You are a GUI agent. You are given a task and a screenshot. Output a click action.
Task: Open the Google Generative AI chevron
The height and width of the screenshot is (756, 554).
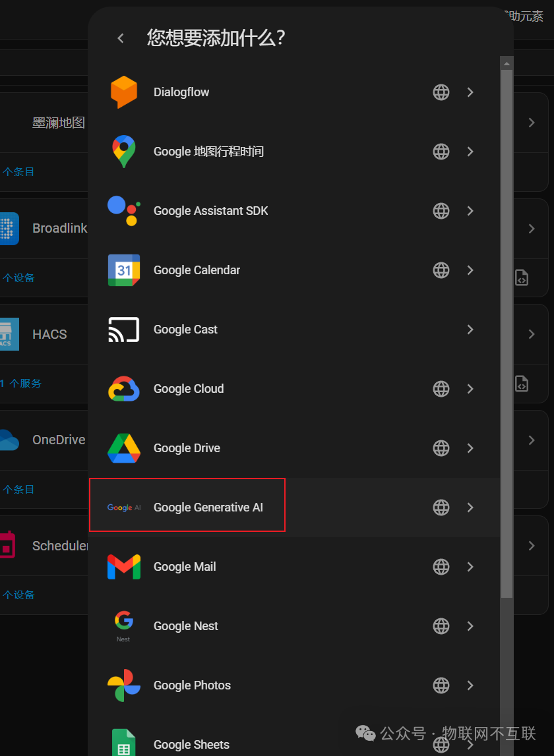470,508
